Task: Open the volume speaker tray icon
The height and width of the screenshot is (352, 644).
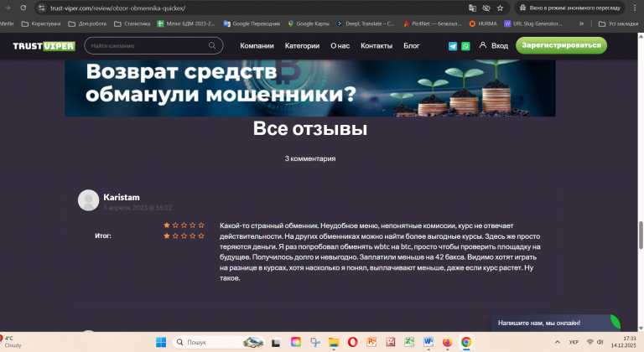Action: [x=600, y=342]
